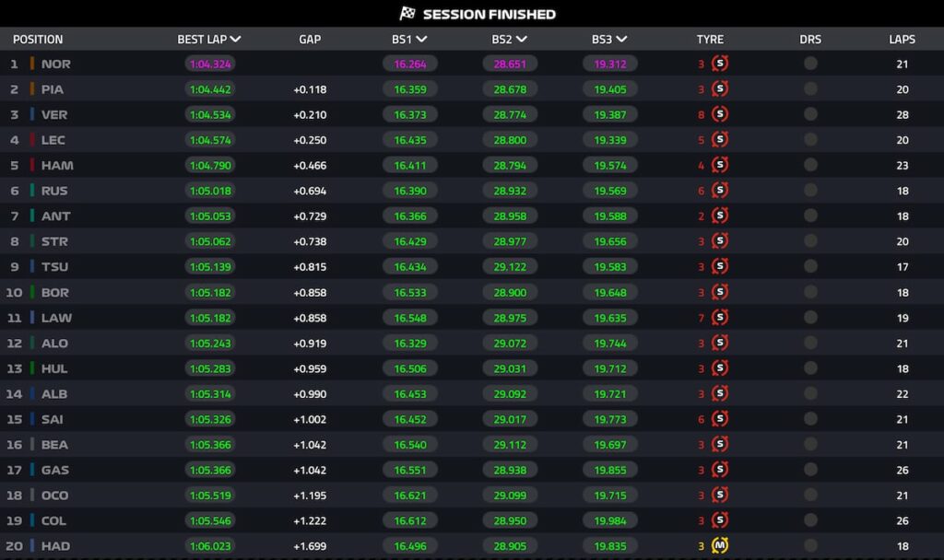Click the LAPS column header
The width and height of the screenshot is (944, 560).
902,39
